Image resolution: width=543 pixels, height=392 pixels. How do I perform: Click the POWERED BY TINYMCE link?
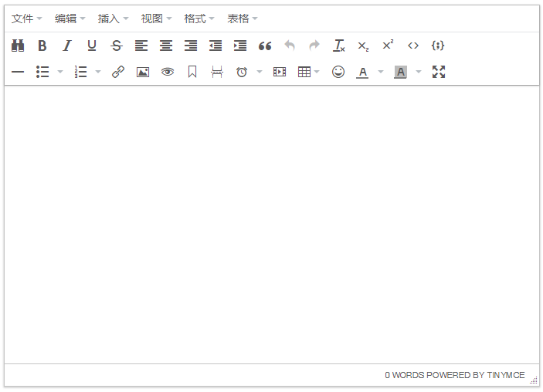pyautogui.click(x=476, y=375)
